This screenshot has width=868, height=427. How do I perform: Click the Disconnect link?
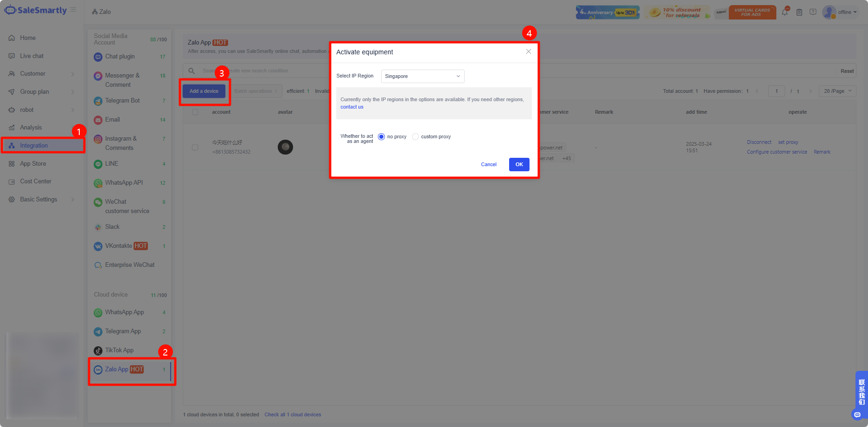[x=759, y=142]
